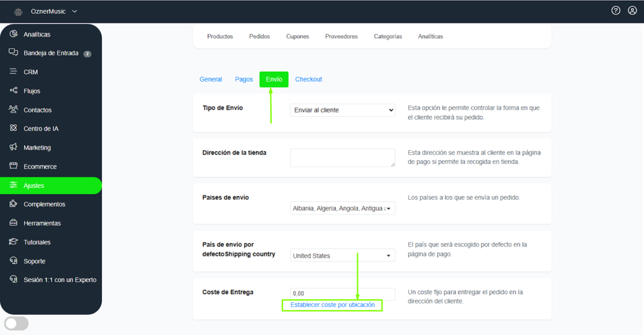Open Complementos puzzle piece icon

tap(13, 204)
